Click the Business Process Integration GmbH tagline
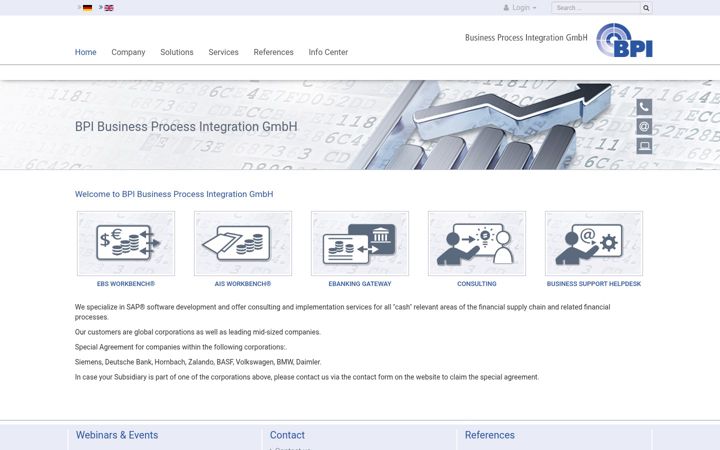720x450 pixels. coord(526,38)
